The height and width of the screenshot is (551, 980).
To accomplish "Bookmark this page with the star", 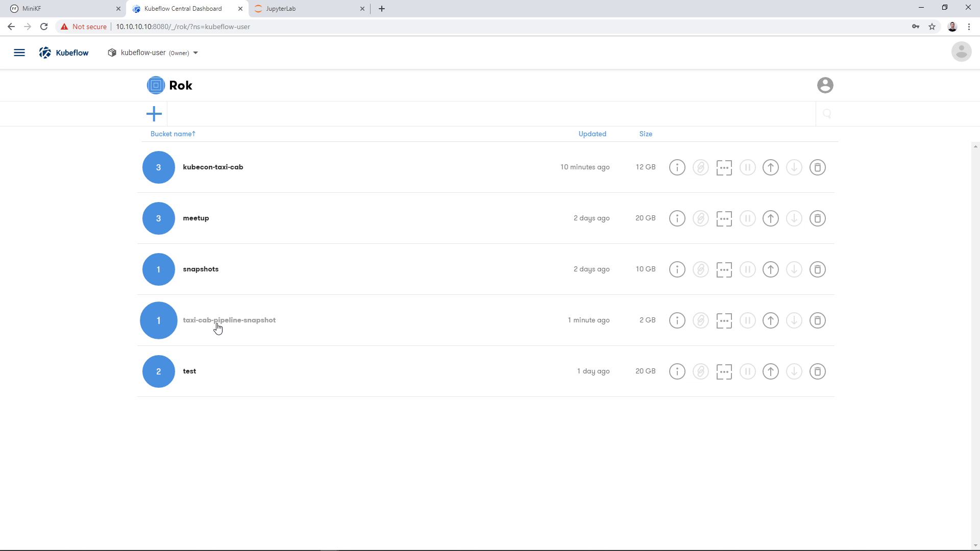I will [932, 27].
